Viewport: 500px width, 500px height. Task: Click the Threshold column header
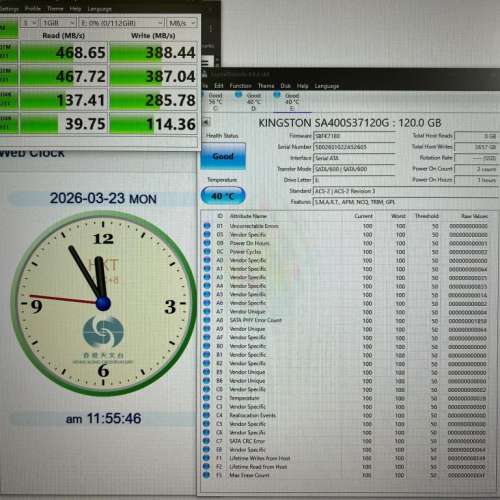pyautogui.click(x=427, y=216)
